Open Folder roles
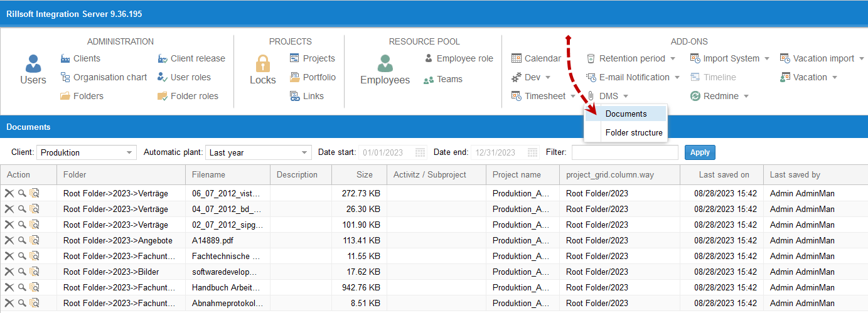868x313 pixels. pos(188,96)
